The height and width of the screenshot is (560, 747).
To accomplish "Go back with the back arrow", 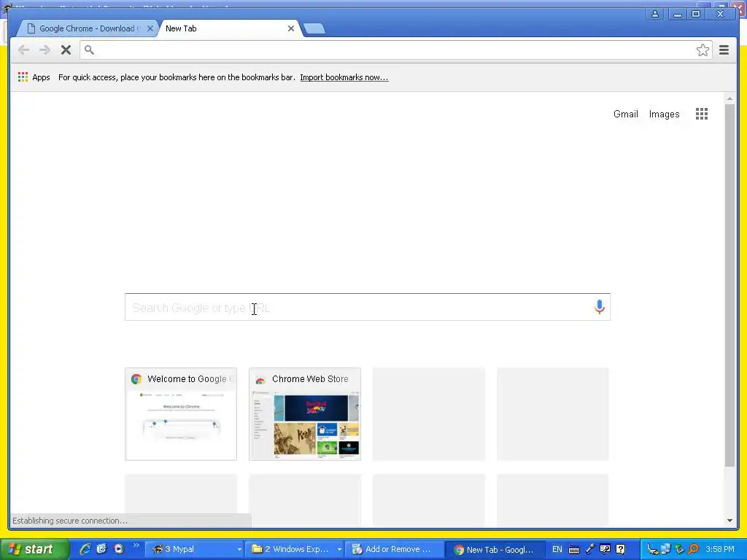I will [23, 50].
